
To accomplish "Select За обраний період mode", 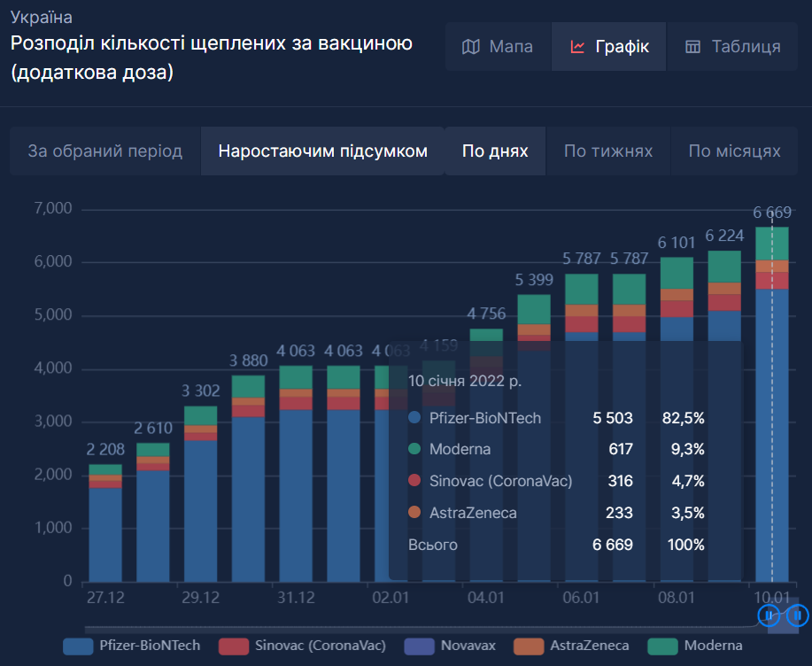I will [105, 151].
